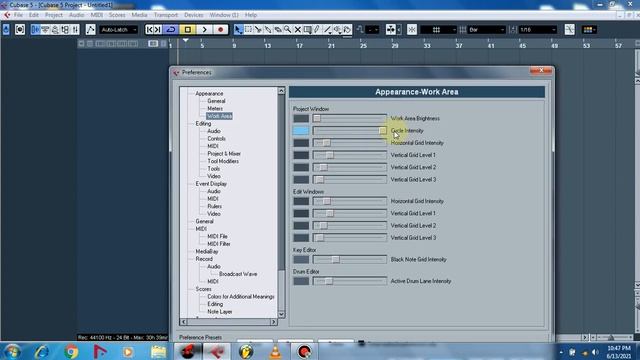Click the Project Window Horizontal Grid Intensity slider
This screenshot has height=360, width=640.
coord(350,143)
